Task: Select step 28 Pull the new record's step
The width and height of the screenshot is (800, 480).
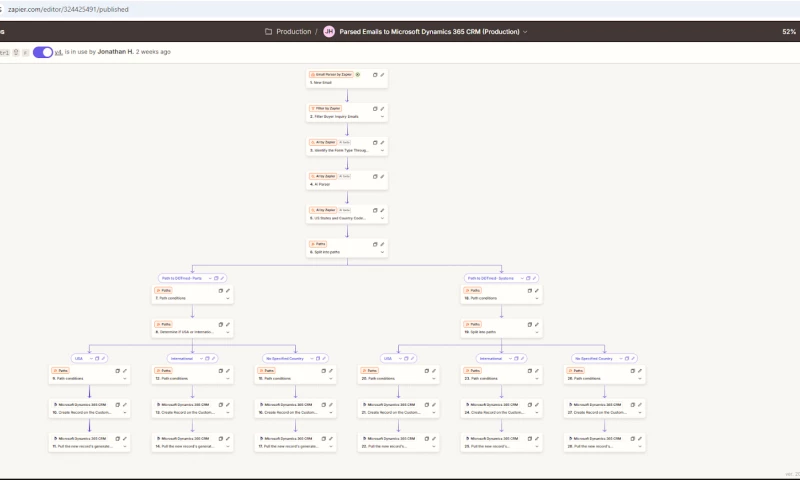Action: [x=605, y=442]
